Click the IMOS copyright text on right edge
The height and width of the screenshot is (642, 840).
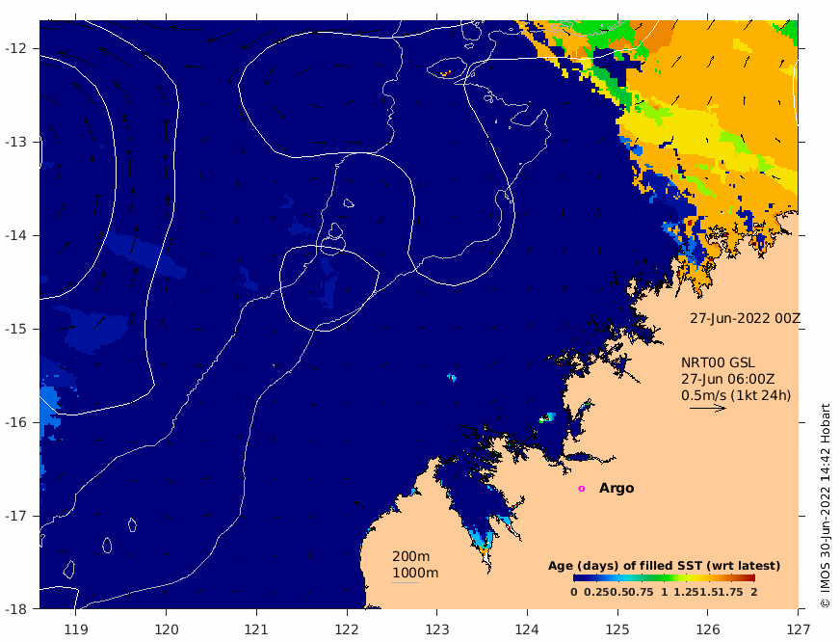click(x=825, y=506)
